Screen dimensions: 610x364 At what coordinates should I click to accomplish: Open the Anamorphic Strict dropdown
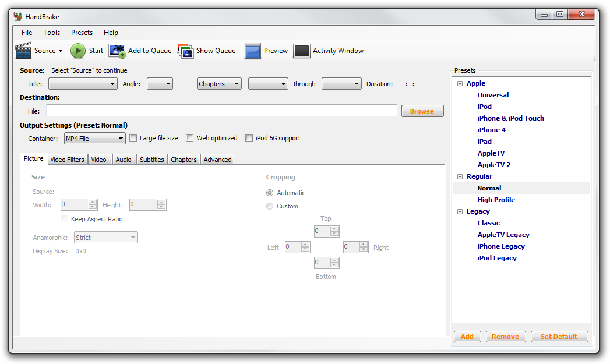(106, 238)
